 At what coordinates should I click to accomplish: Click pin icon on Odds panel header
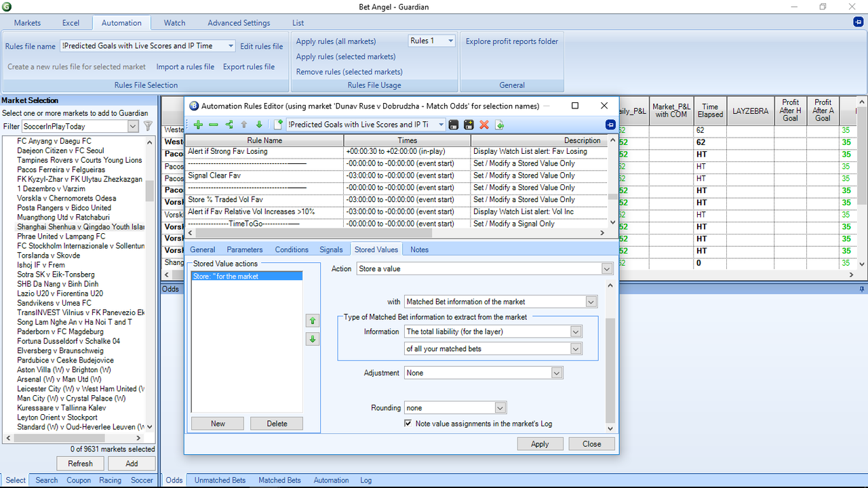862,289
